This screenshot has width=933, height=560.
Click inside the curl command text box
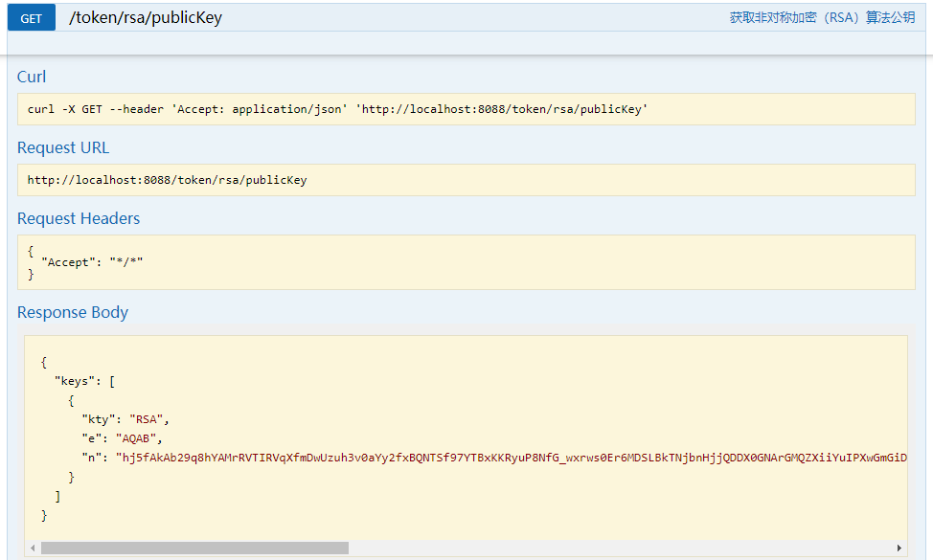coord(466,109)
